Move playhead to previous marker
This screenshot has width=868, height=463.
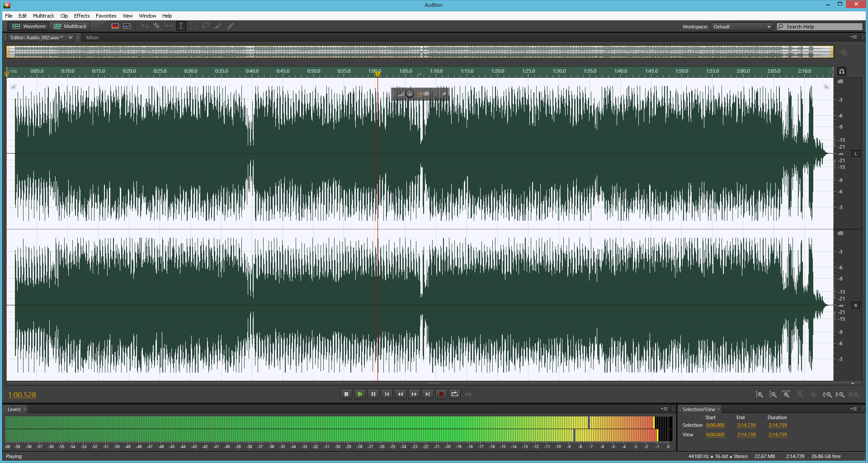[x=387, y=394]
